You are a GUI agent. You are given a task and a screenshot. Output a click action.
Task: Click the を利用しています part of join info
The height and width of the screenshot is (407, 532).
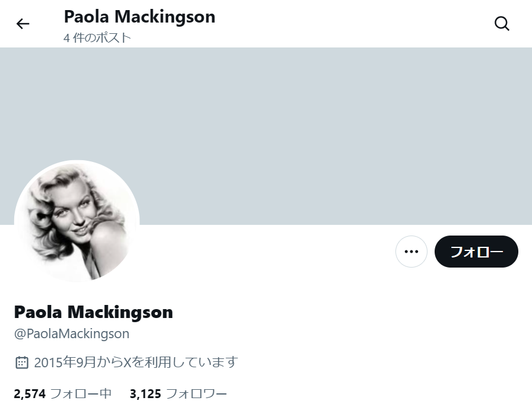[185, 363]
